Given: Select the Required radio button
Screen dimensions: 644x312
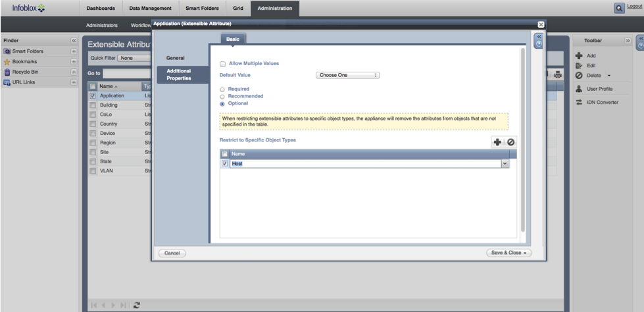Looking at the screenshot, I should pyautogui.click(x=222, y=90).
